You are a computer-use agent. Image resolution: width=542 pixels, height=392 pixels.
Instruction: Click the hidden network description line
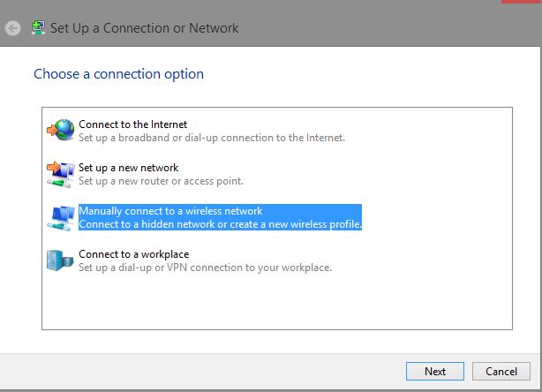click(220, 224)
